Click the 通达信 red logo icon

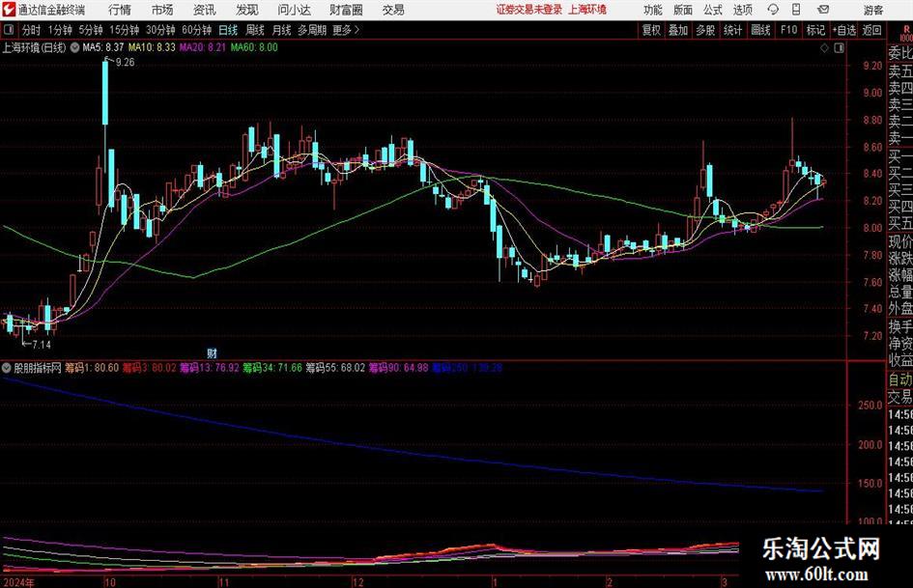(9, 10)
